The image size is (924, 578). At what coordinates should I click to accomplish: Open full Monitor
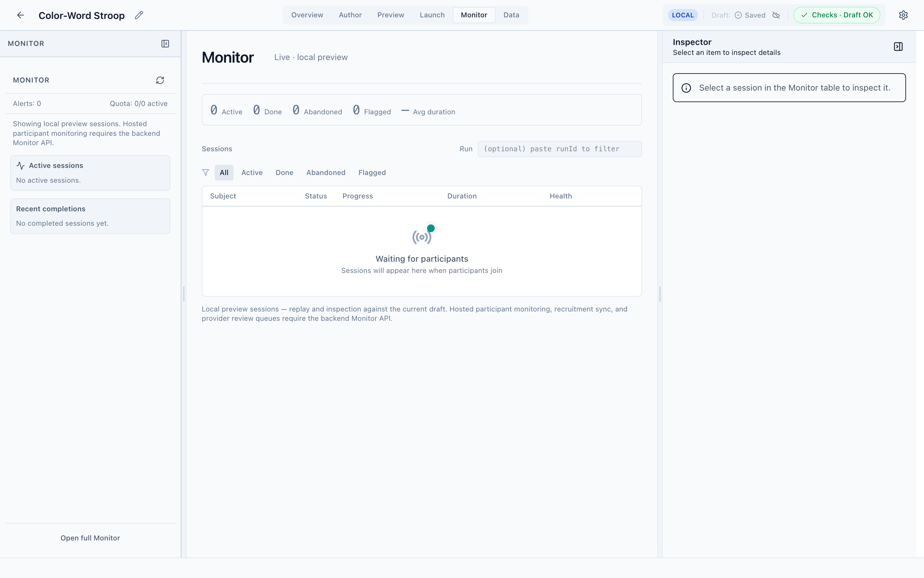click(90, 538)
